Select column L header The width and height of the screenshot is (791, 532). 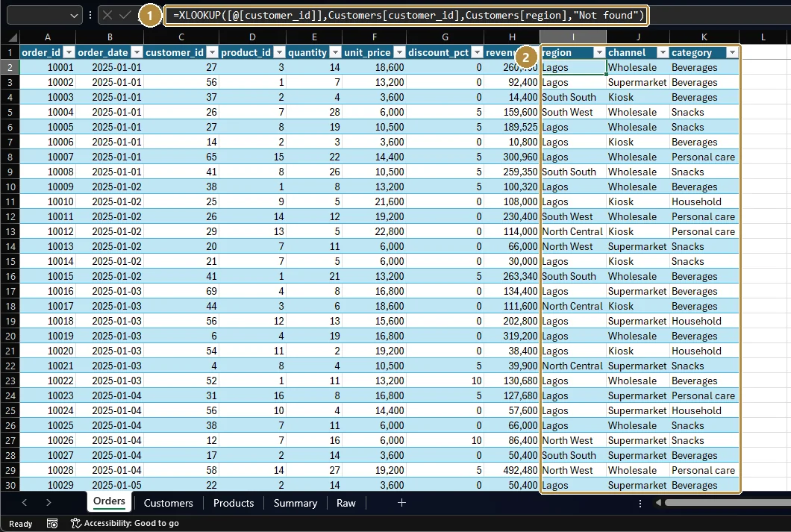pyautogui.click(x=763, y=37)
